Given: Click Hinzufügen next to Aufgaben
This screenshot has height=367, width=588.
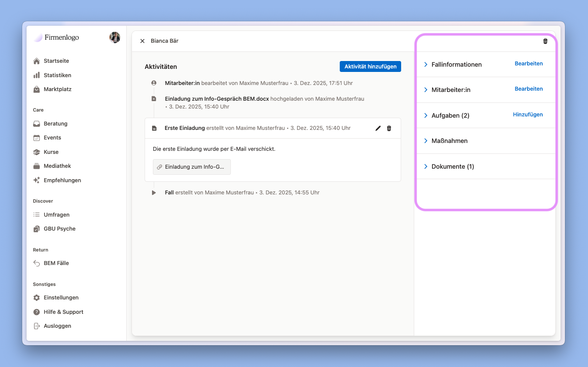Looking at the screenshot, I should [x=527, y=115].
